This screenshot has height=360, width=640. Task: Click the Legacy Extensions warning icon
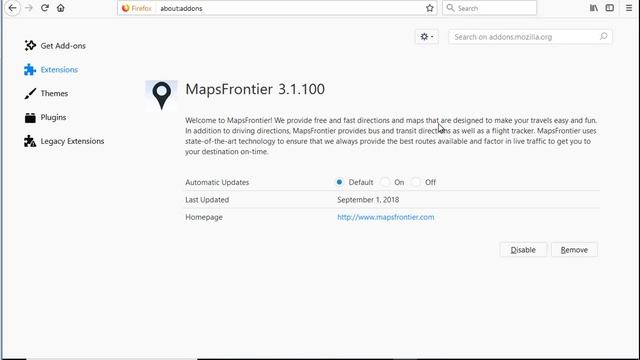[x=30, y=141]
